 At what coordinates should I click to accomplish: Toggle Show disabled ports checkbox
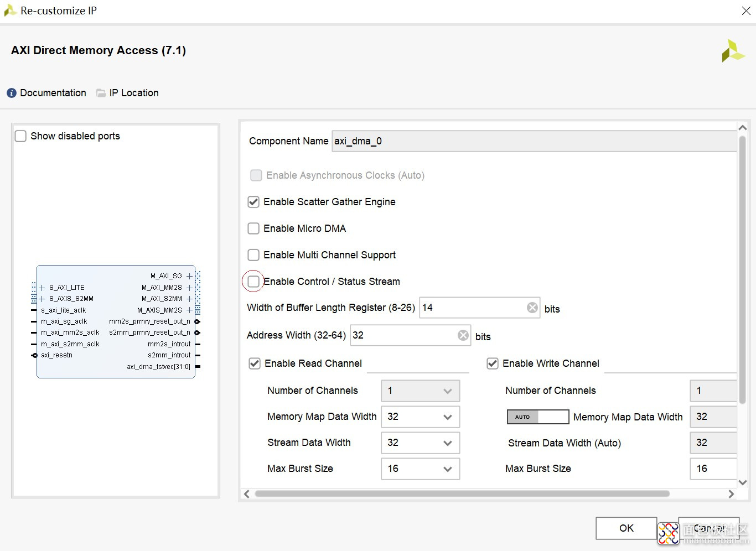tap(20, 136)
